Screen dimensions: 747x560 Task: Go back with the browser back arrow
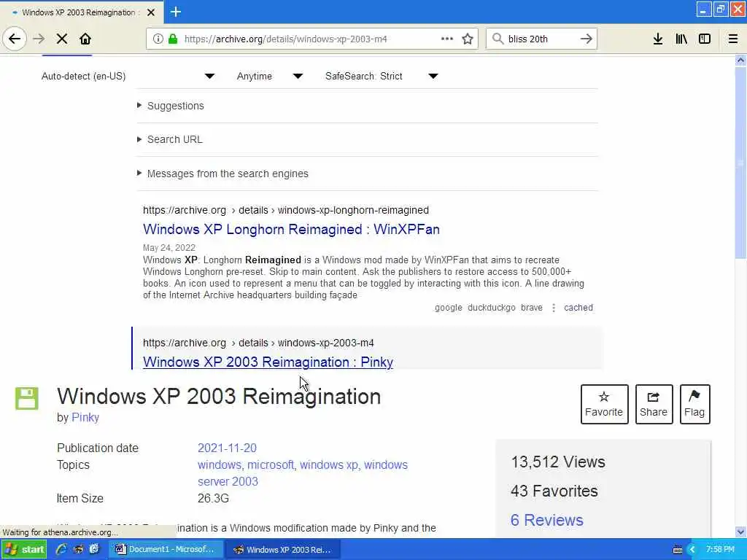pos(15,39)
